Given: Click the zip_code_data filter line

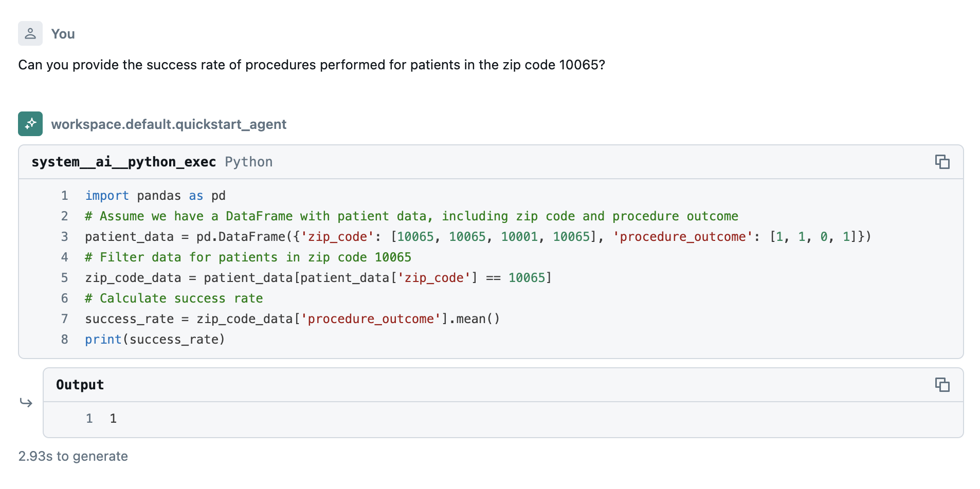Looking at the screenshot, I should (318, 278).
